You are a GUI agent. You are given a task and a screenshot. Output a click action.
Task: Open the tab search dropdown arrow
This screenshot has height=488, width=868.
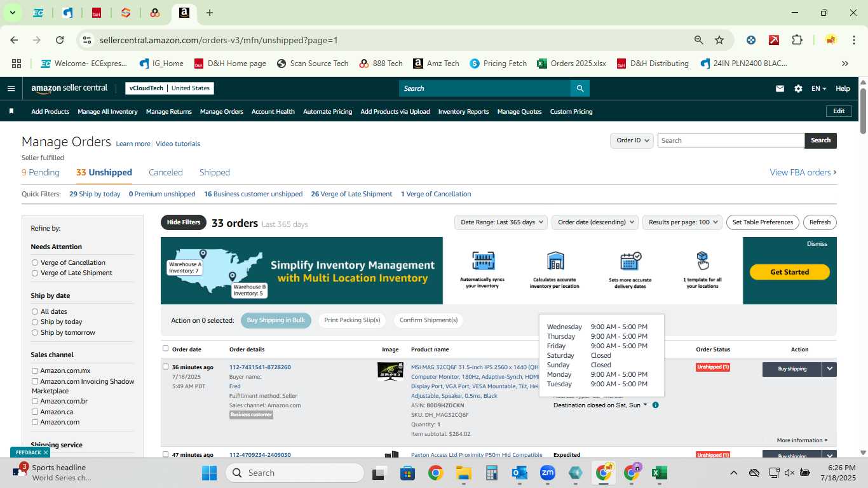(12, 13)
